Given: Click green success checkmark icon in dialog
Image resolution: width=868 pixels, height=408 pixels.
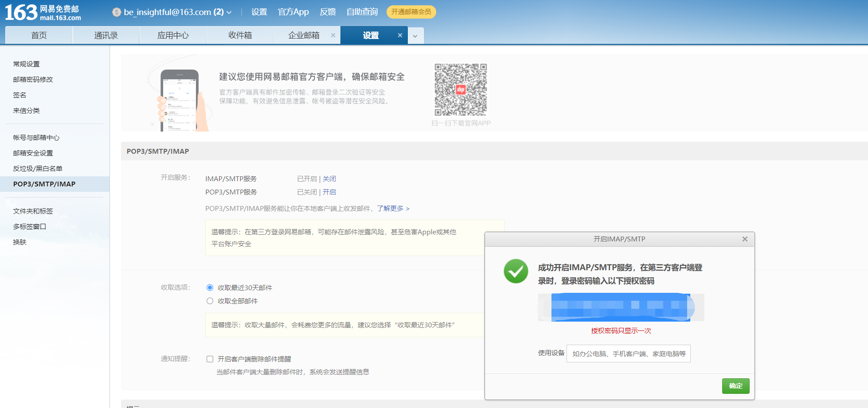Looking at the screenshot, I should pyautogui.click(x=516, y=271).
